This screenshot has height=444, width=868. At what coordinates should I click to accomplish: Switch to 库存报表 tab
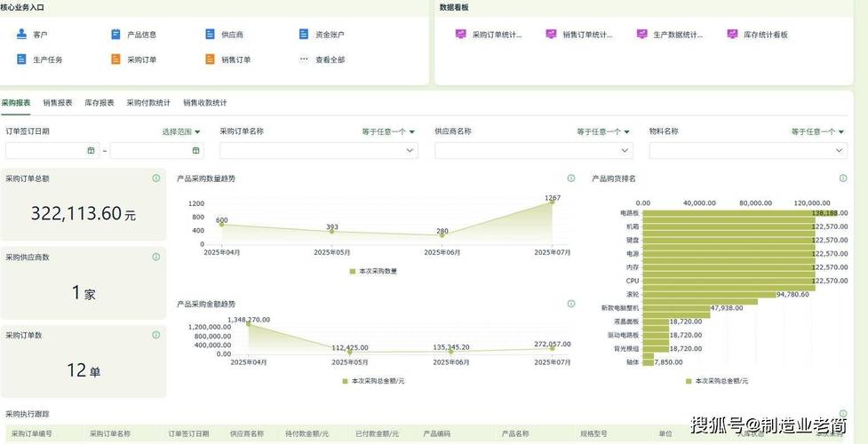tap(100, 102)
